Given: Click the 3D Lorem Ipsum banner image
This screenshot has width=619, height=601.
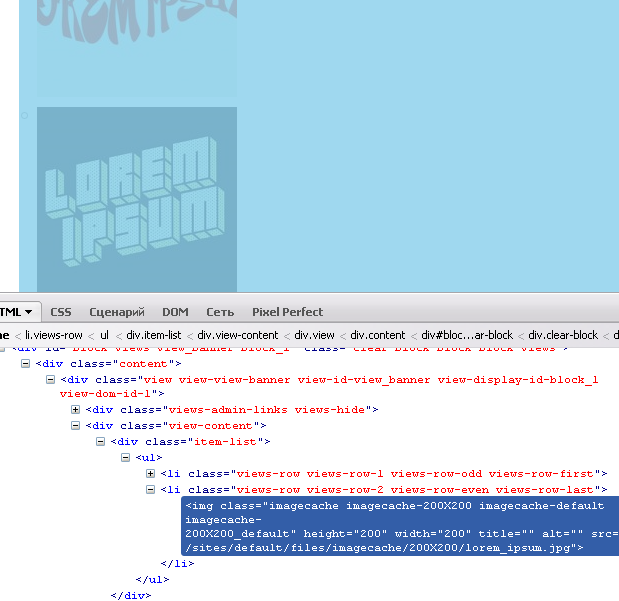Looking at the screenshot, I should (137, 199).
